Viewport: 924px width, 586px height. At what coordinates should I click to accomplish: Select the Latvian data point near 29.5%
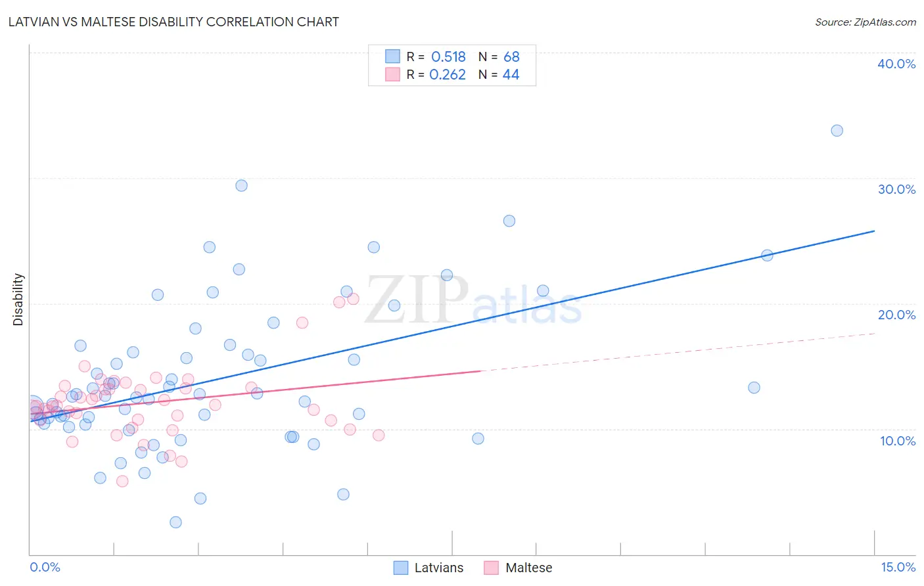point(241,186)
